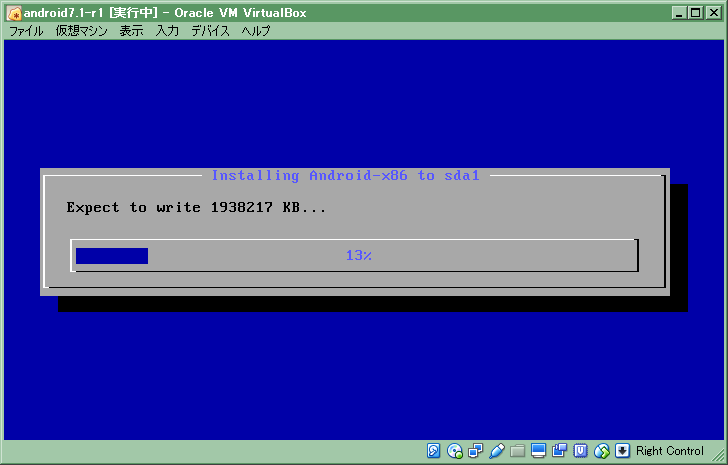
Task: Click the 'Expect to write 1938217 KB...' text
Action: (x=196, y=207)
